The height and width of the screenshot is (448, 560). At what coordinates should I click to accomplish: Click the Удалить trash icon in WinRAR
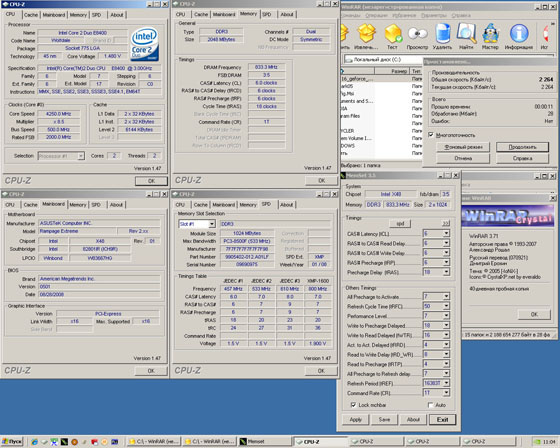pos(442,37)
